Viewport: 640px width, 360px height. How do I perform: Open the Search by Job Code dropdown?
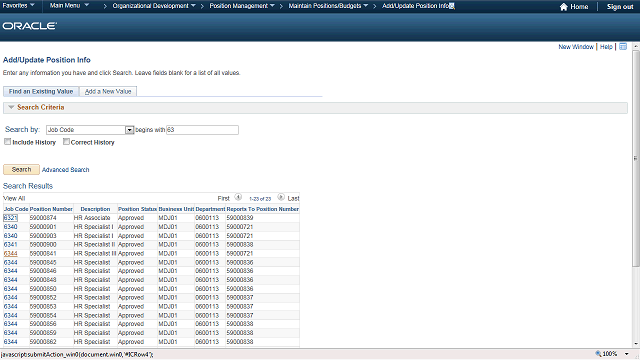(x=129, y=130)
